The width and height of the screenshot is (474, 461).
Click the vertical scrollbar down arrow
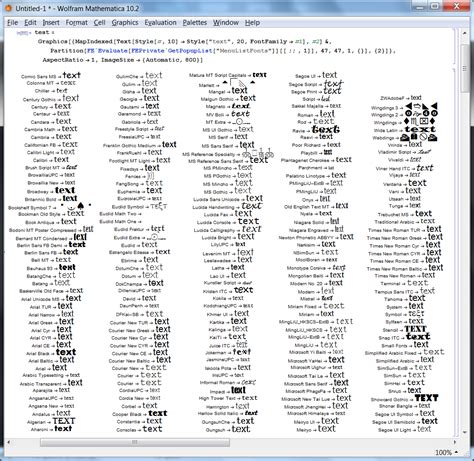click(465, 433)
